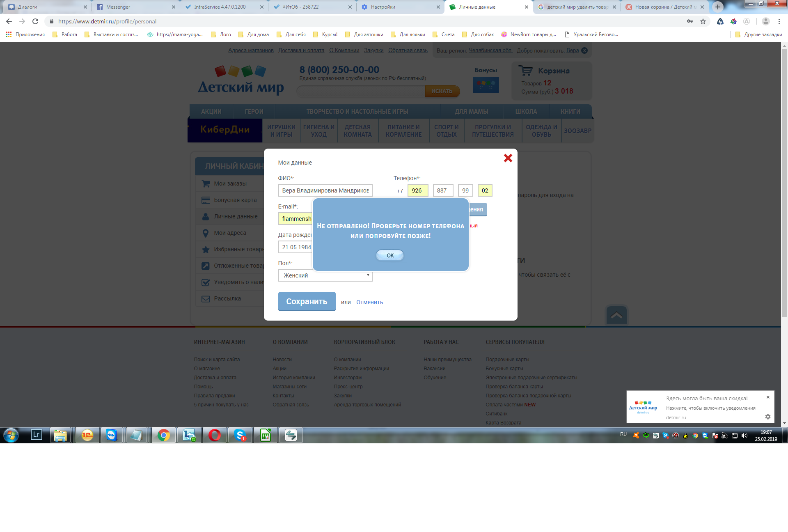Viewport: 788px width, 532px height.
Task: Click the Сохранить button
Action: click(307, 301)
